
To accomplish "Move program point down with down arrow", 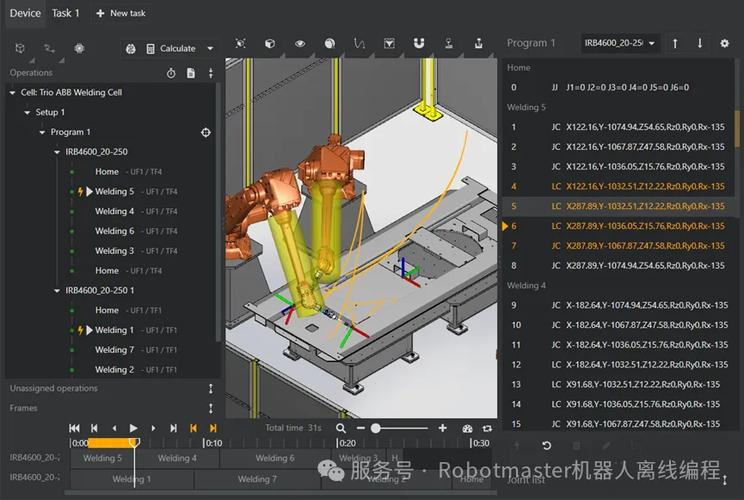I will click(699, 43).
